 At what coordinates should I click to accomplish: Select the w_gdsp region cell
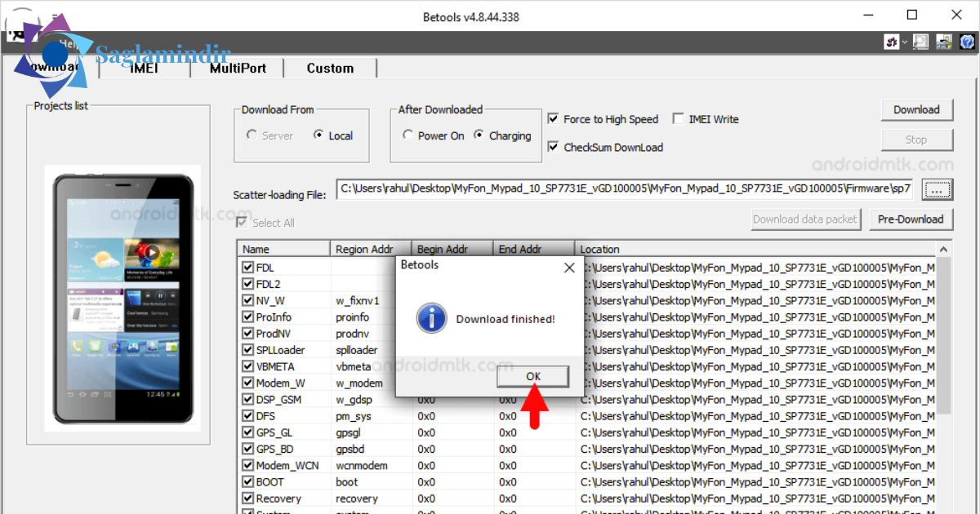click(354, 400)
